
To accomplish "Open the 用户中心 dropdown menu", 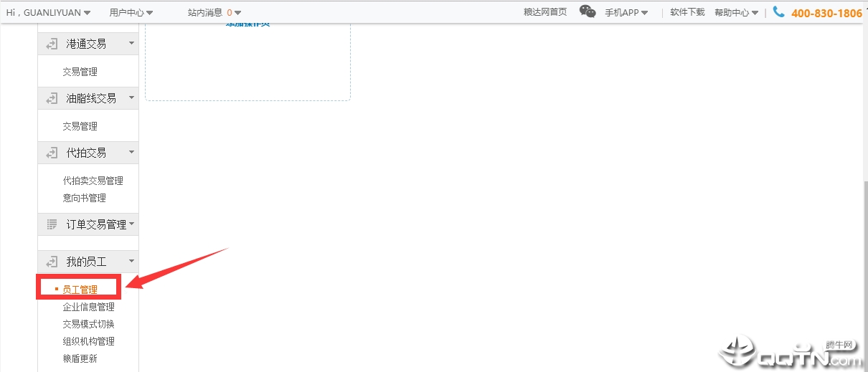I will coord(131,12).
